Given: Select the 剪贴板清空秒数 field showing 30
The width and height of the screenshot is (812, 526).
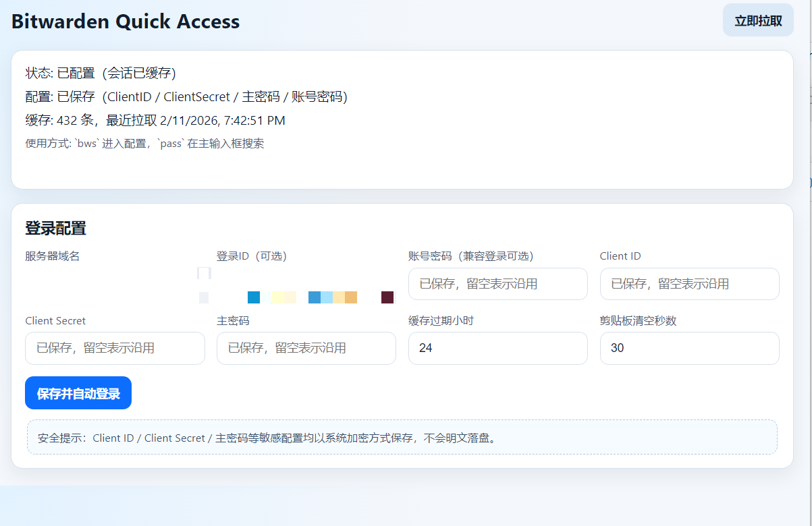Looking at the screenshot, I should tap(690, 348).
